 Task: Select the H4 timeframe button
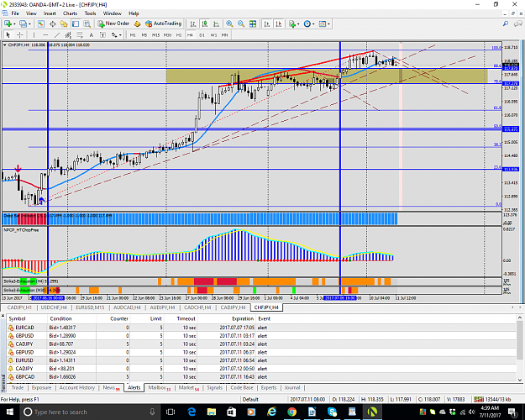pos(190,34)
